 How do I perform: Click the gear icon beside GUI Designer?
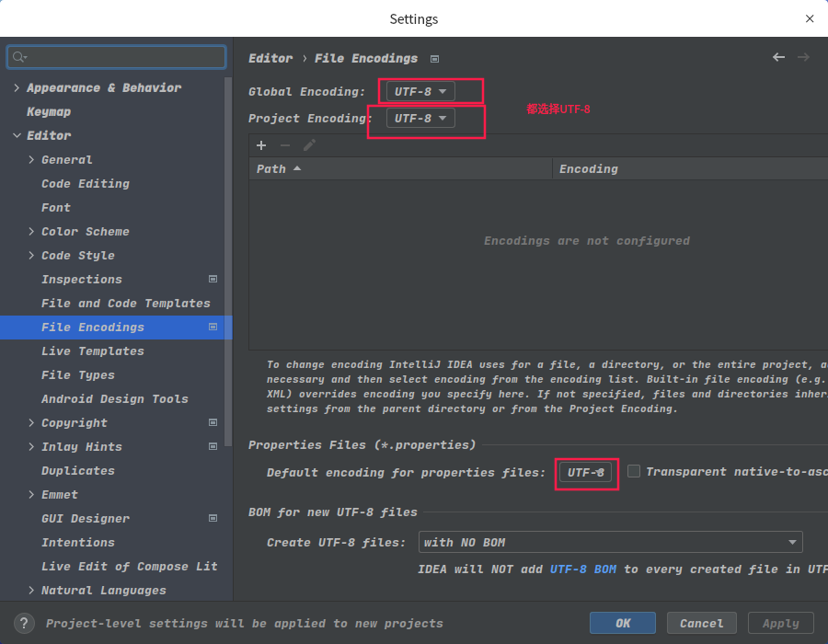[213, 518]
